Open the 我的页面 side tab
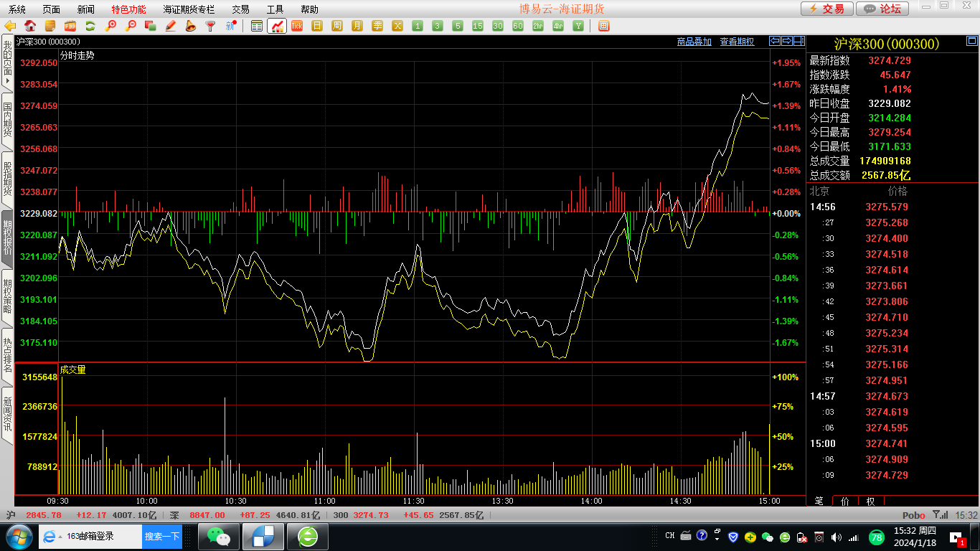 coord(6,63)
